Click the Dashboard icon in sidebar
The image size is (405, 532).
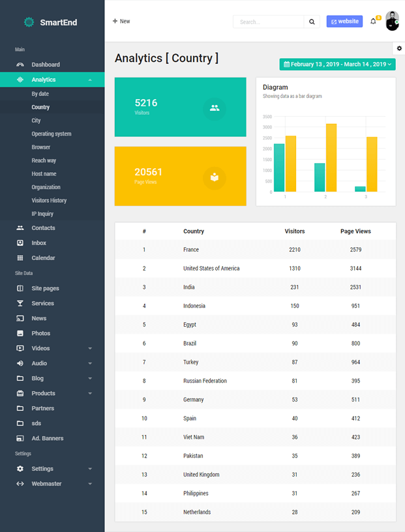20,65
